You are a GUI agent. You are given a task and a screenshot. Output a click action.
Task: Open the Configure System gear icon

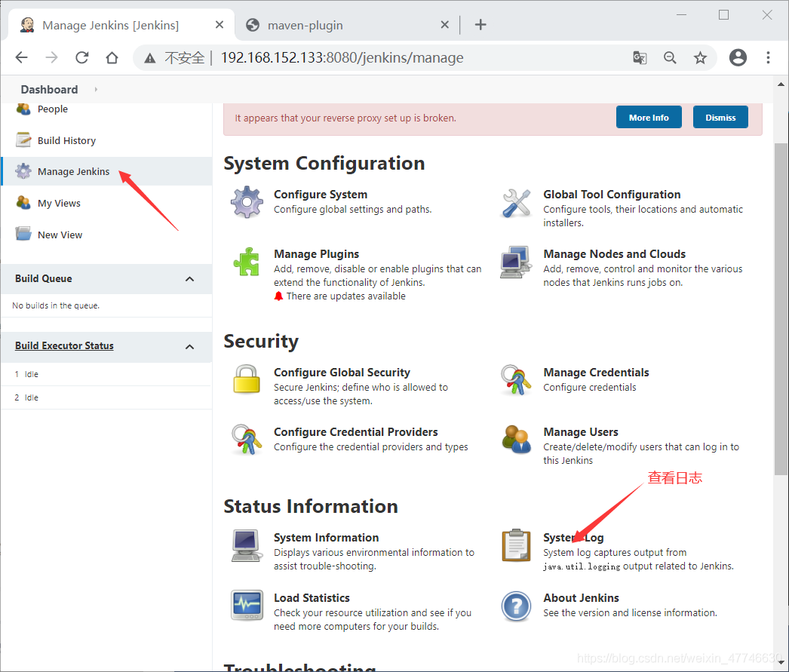click(247, 201)
